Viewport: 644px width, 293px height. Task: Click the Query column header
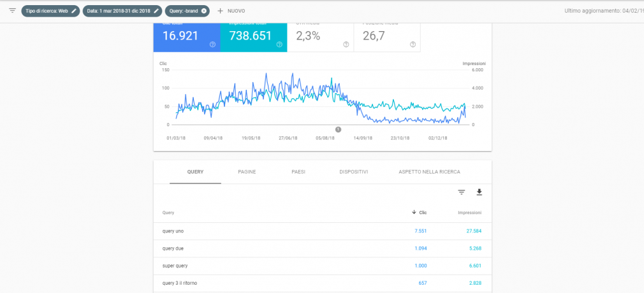168,213
